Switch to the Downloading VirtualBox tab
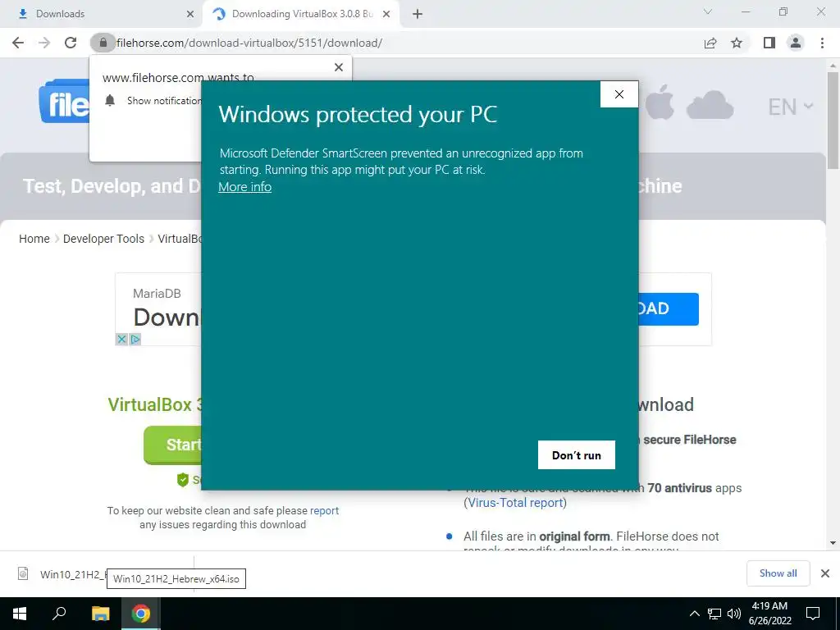Image resolution: width=840 pixels, height=630 pixels. pos(300,14)
